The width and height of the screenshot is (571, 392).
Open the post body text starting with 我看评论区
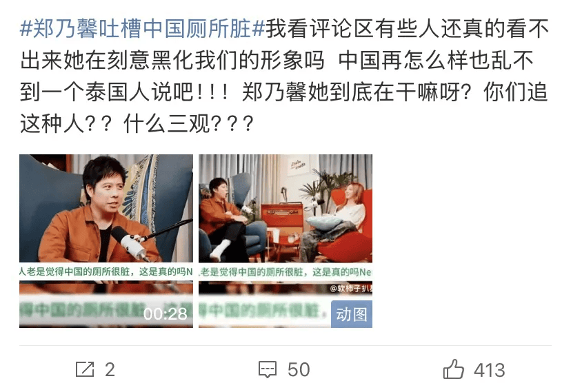284,76
